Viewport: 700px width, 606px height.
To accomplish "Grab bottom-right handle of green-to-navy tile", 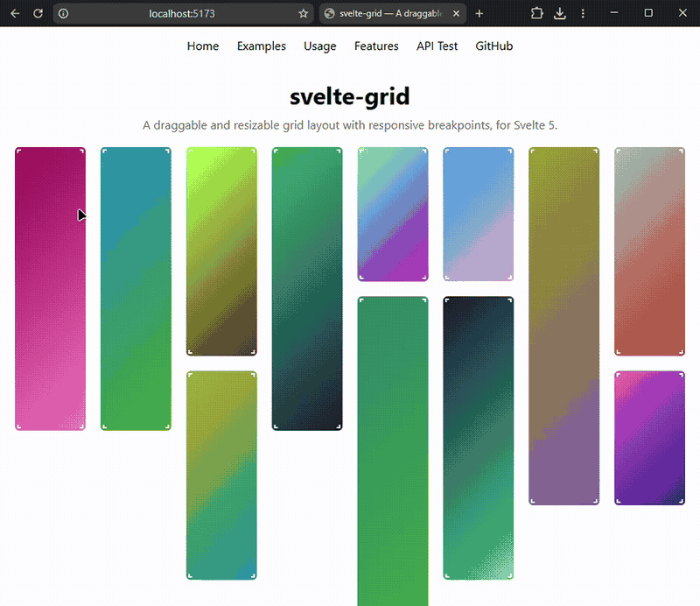I will point(339,426).
